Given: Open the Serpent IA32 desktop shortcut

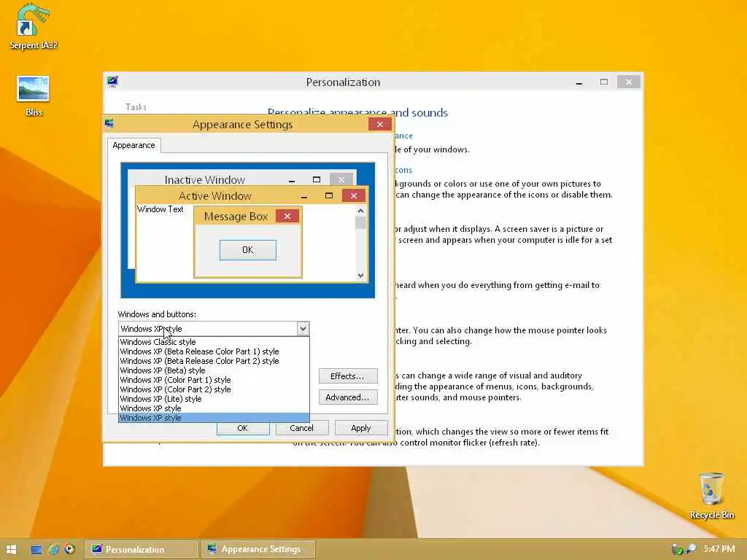Looking at the screenshot, I should [33, 26].
